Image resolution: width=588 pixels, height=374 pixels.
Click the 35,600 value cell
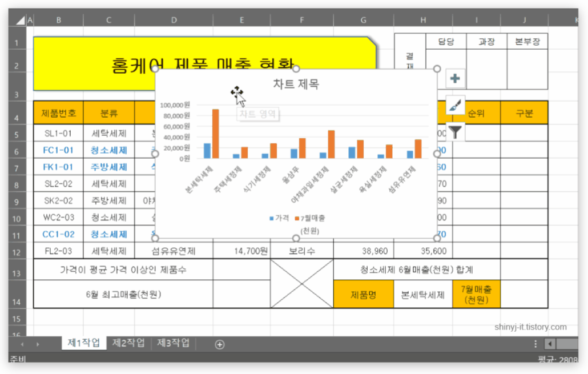(423, 251)
